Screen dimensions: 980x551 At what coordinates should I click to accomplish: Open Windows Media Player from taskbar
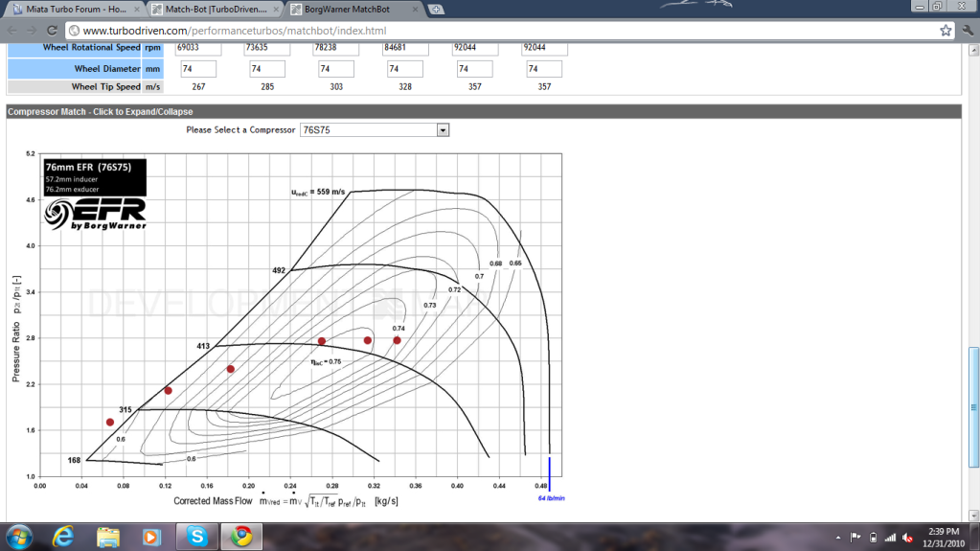coord(151,537)
